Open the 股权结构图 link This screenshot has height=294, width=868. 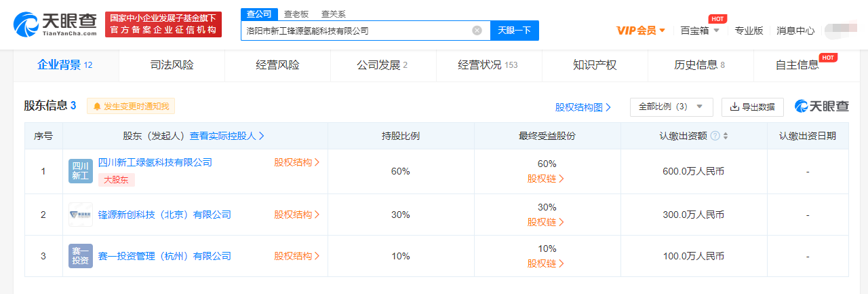(583, 107)
